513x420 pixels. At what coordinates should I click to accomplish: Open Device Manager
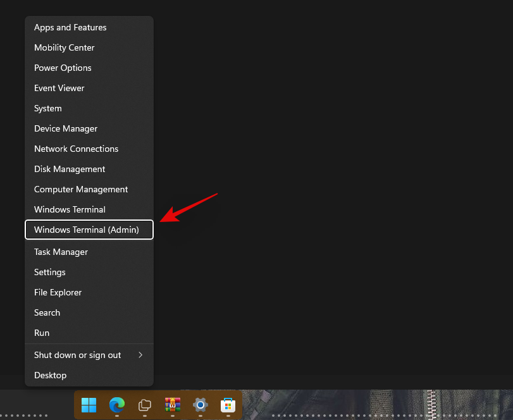66,129
